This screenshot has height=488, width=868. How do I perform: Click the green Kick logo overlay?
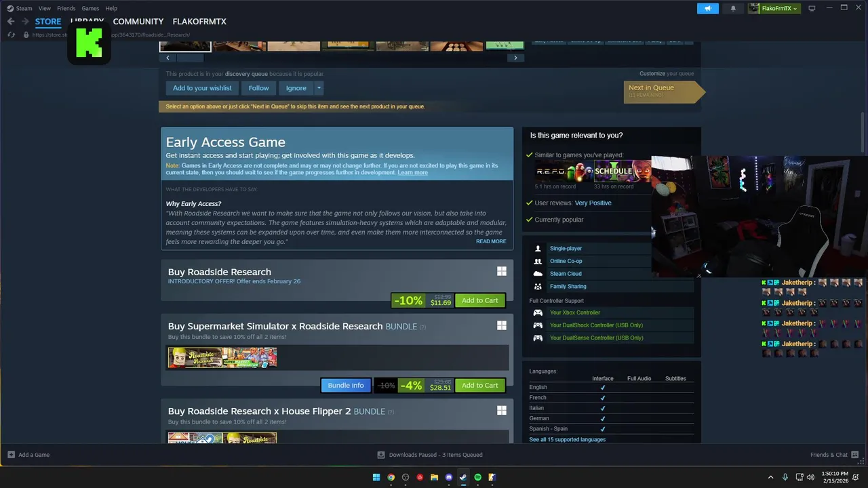coord(89,43)
